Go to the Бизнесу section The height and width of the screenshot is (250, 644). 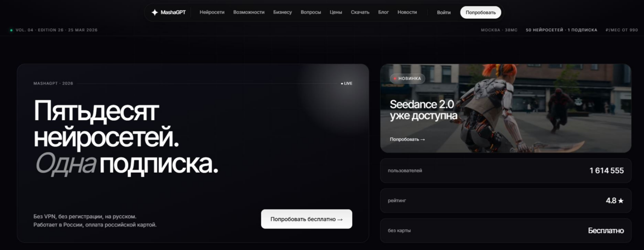[x=283, y=12]
